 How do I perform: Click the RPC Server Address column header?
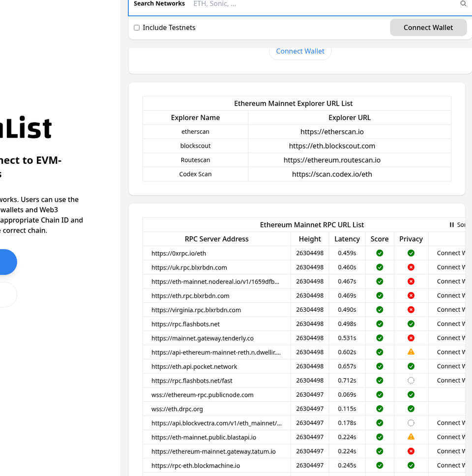coord(216,239)
